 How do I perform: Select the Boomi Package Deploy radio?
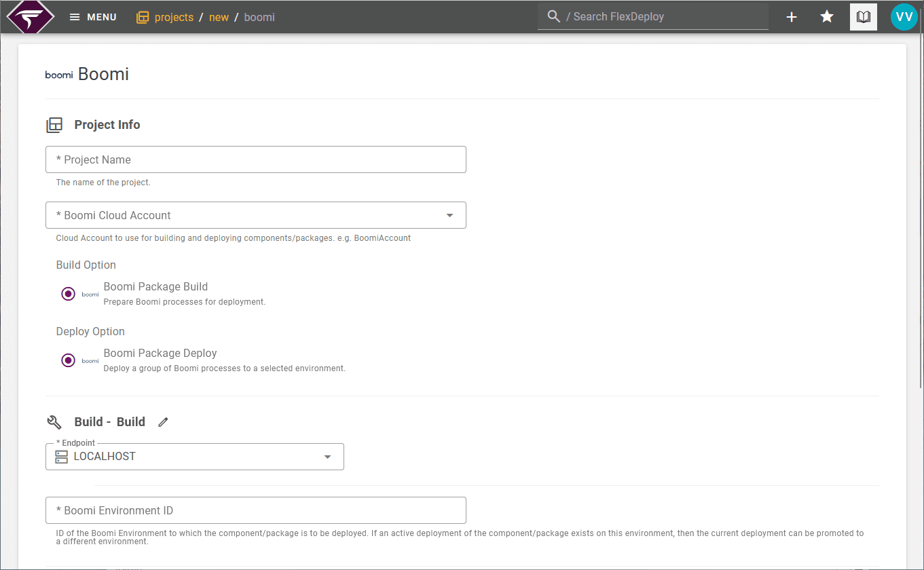(68, 360)
